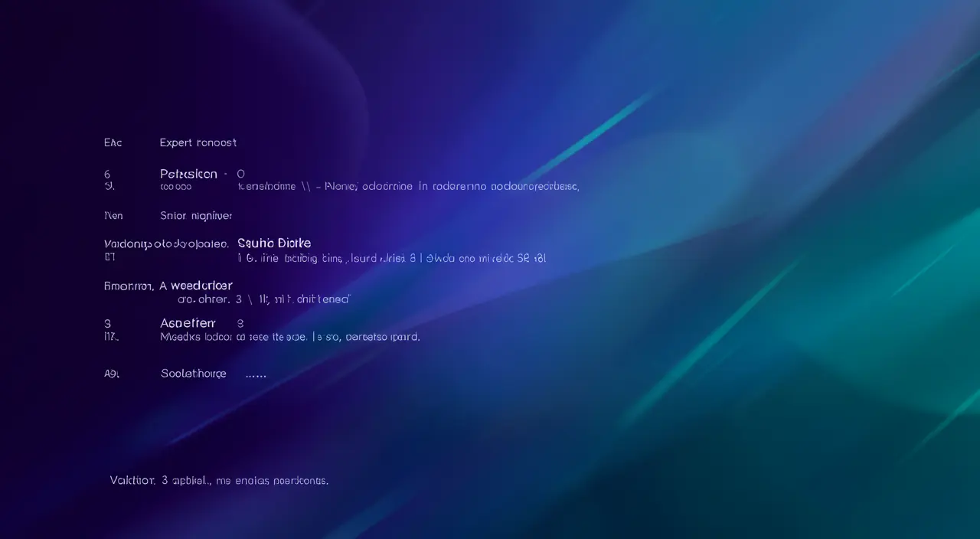Click the 'A weedorloer' entry

(196, 286)
